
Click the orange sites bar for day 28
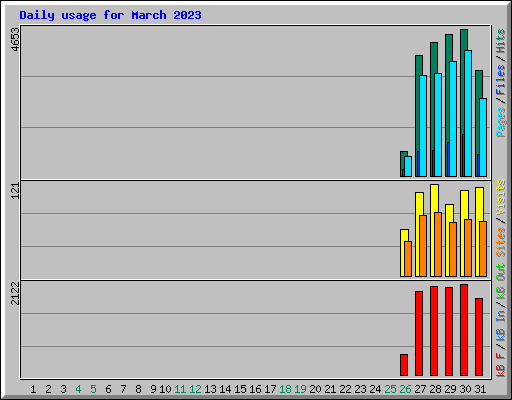438,245
